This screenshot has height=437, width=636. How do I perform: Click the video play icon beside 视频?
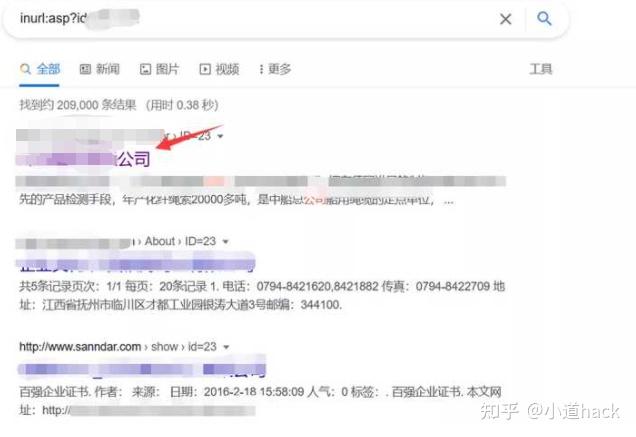tap(205, 69)
